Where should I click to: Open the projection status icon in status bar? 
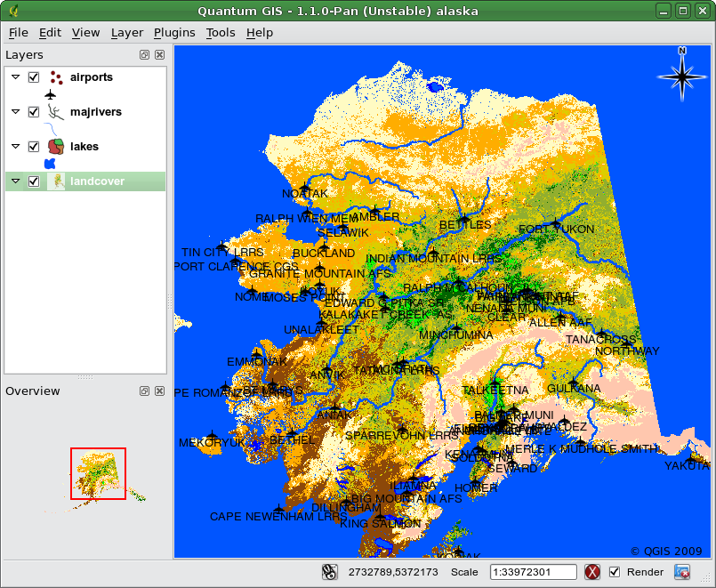[x=682, y=572]
